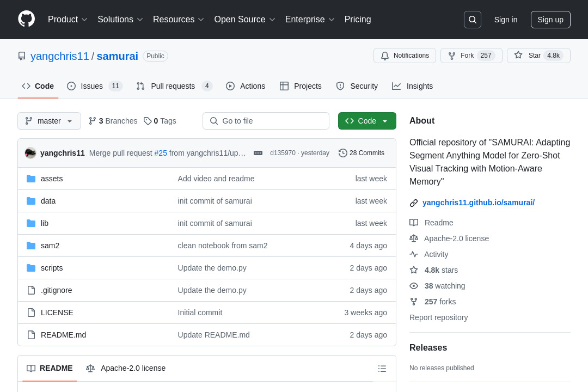Select the README tab in file viewer
Screen dimensions: 588x392
point(50,369)
